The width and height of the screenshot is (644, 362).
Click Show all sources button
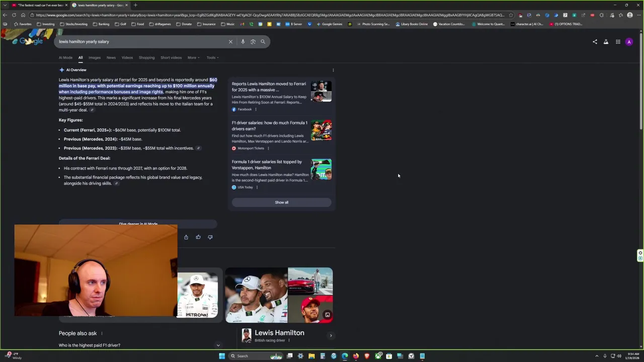tap(282, 202)
